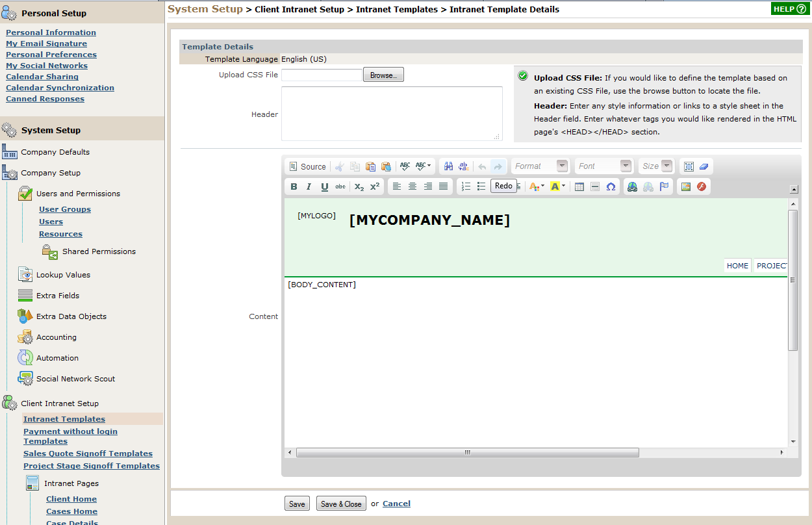The height and width of the screenshot is (525, 812).
Task: Run the spell check ABC icon
Action: coord(405,166)
